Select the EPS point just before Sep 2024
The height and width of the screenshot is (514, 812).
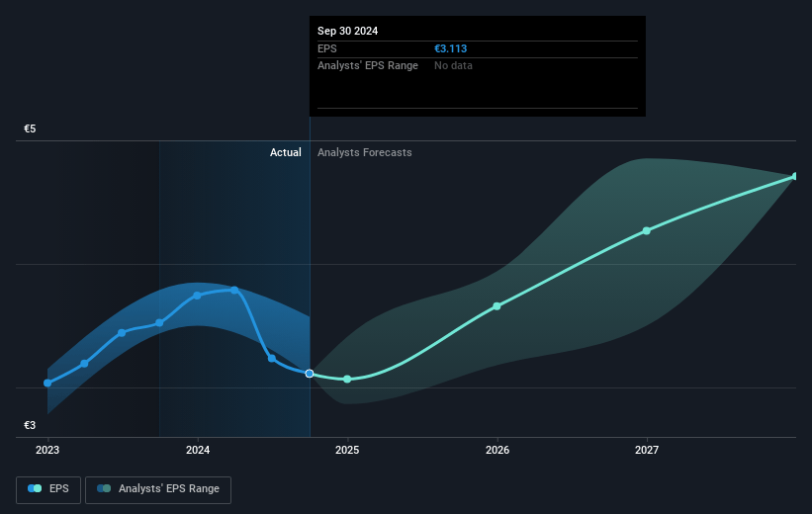[272, 358]
